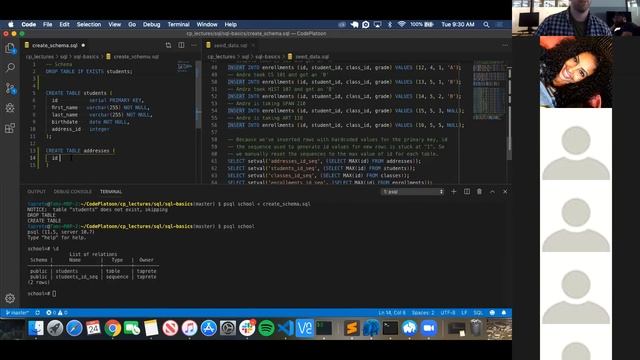
Task: Open Google Chrome from the Dock
Action: pos(113,328)
